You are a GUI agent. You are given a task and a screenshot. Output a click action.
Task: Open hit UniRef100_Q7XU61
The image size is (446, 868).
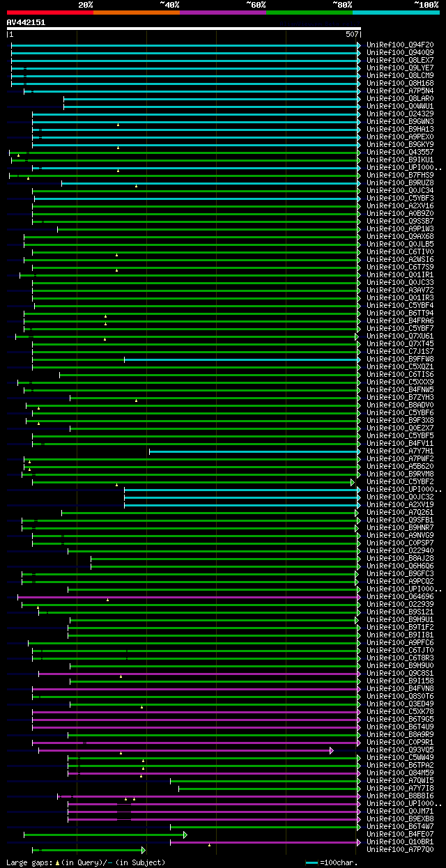[399, 336]
